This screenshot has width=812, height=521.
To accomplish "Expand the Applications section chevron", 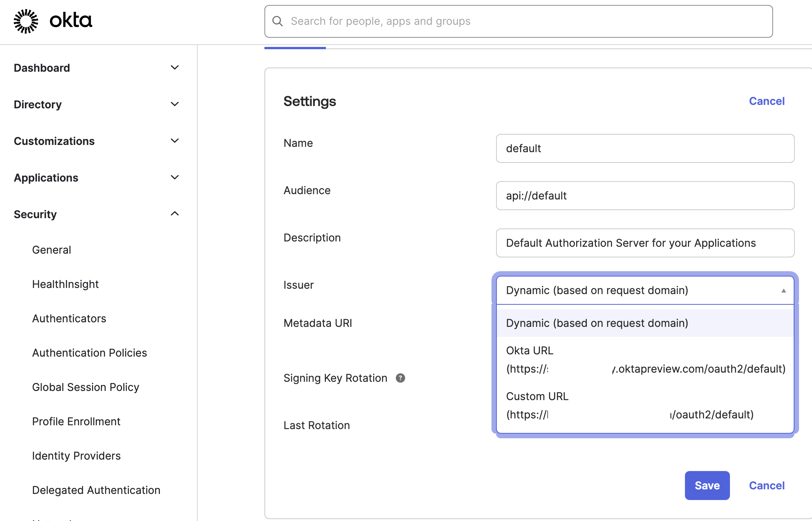I will (175, 177).
